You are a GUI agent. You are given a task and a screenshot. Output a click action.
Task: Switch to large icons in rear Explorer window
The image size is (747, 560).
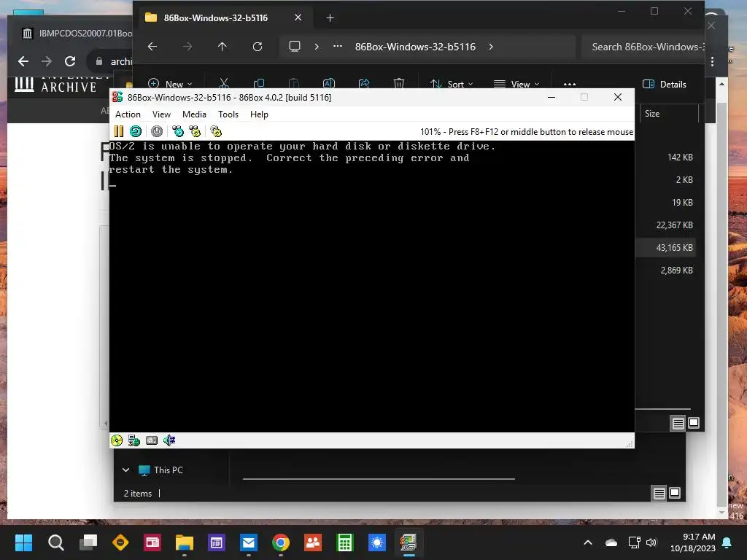(675, 494)
